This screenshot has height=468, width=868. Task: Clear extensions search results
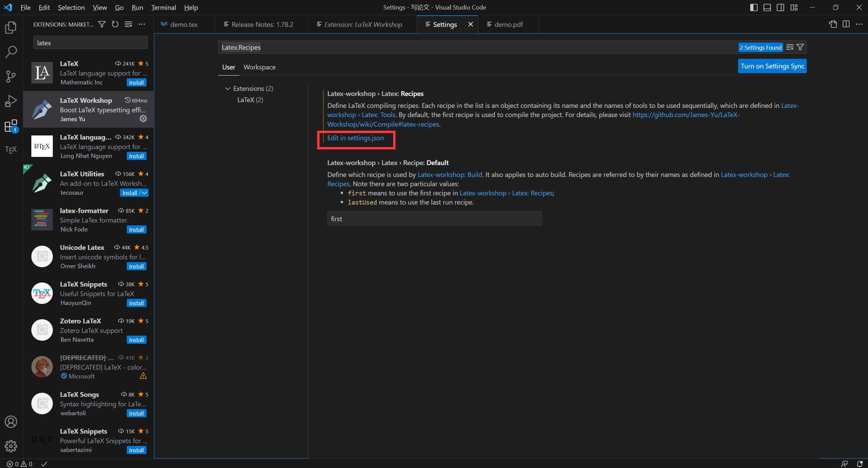(x=128, y=24)
